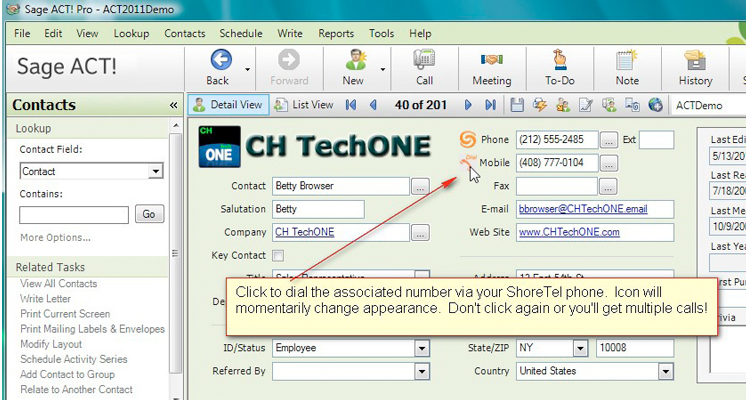Open the Country dropdown list
The width and height of the screenshot is (746, 400).
click(666, 371)
